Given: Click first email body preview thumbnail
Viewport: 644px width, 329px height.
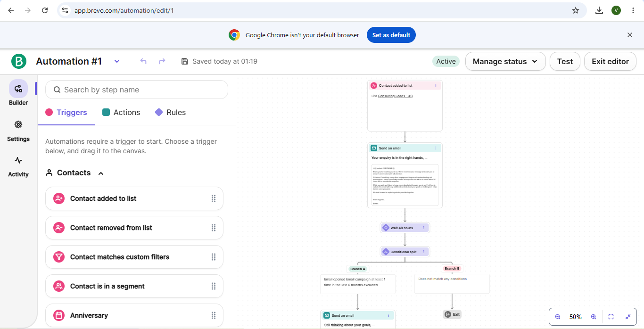Looking at the screenshot, I should pos(405,185).
